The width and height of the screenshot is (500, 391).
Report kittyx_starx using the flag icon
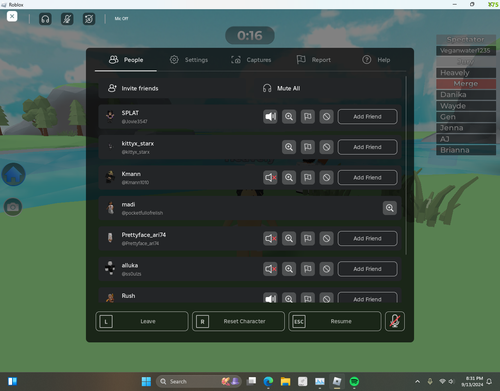pos(308,147)
